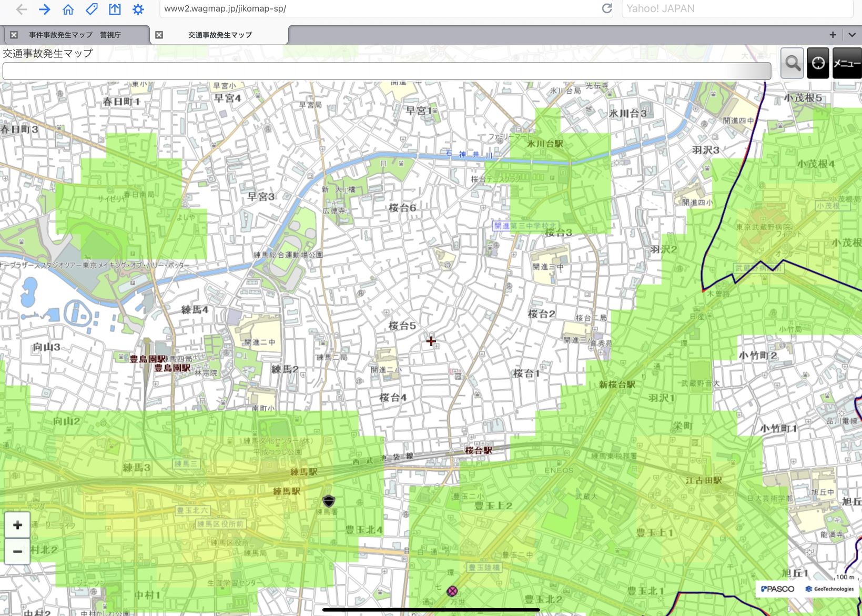Click the map search magnifier button
Image resolution: width=862 pixels, height=616 pixels.
coord(792,63)
